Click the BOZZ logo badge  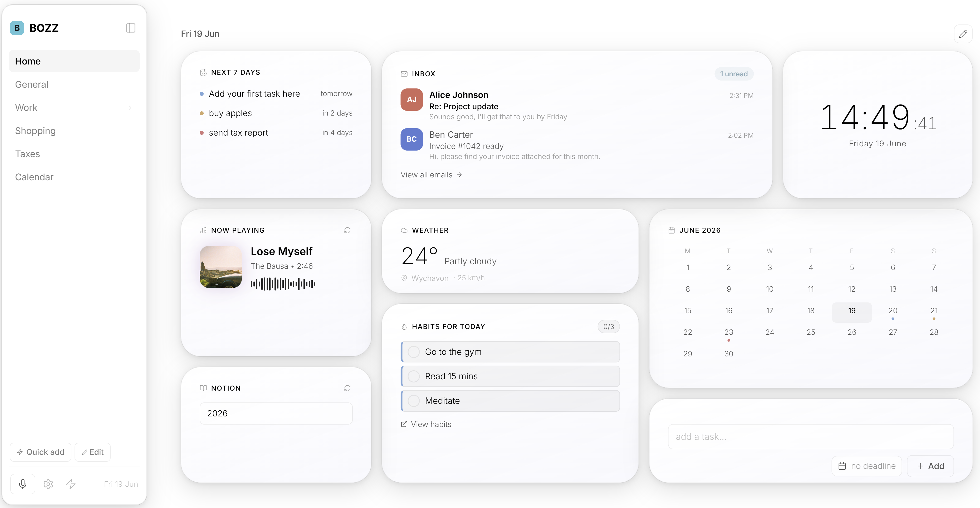point(17,28)
